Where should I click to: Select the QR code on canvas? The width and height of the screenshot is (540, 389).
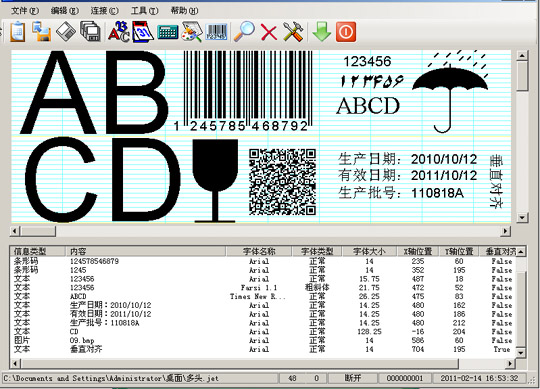[x=282, y=182]
